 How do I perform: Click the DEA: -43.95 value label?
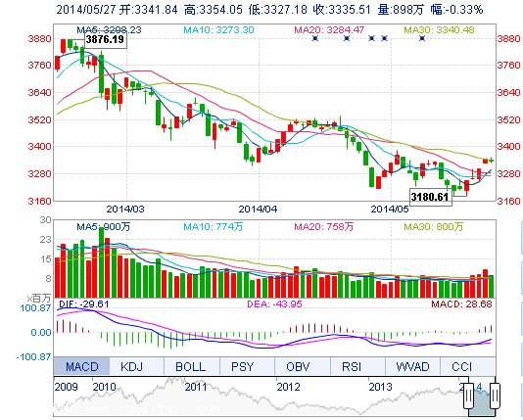point(274,304)
